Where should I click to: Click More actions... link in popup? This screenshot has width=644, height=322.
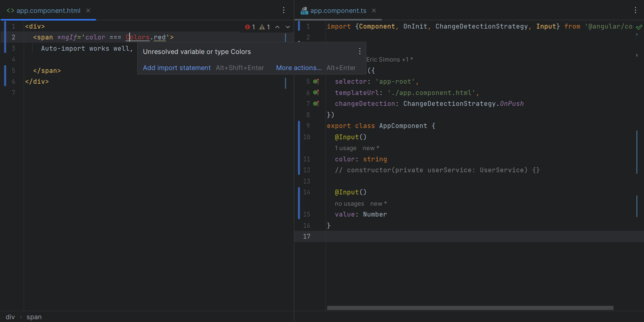point(299,68)
